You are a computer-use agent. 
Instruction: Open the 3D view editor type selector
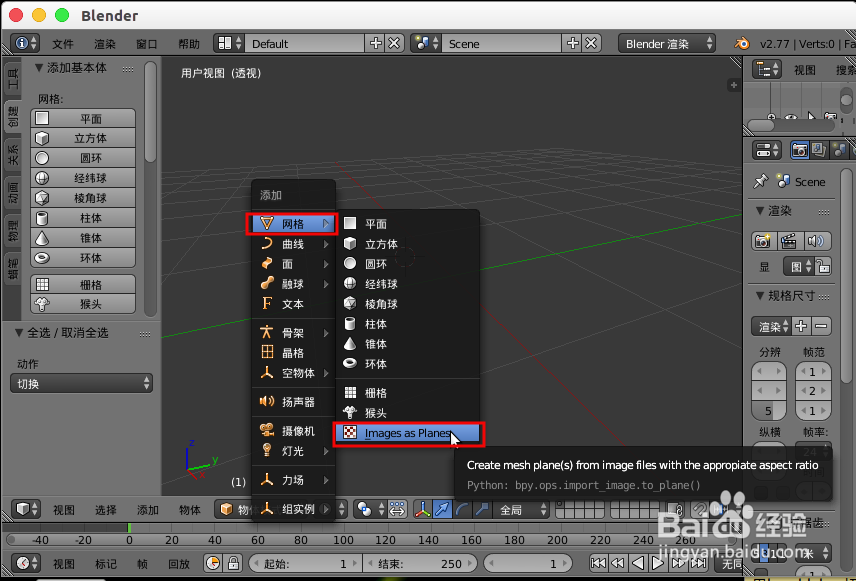(x=26, y=509)
